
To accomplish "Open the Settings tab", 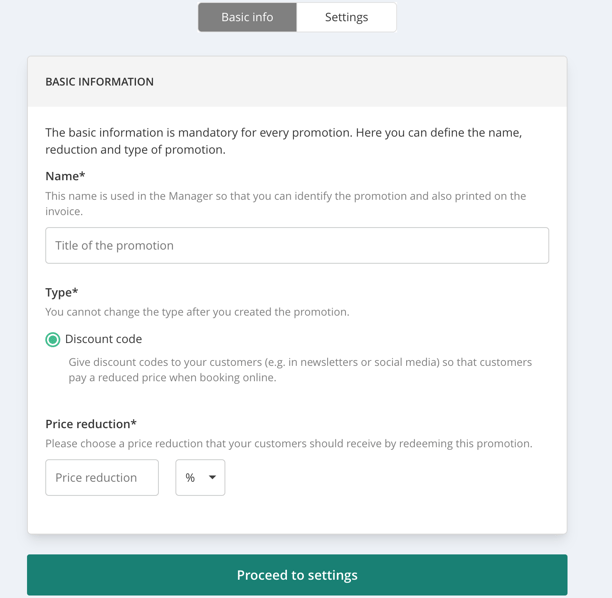I will [x=346, y=17].
